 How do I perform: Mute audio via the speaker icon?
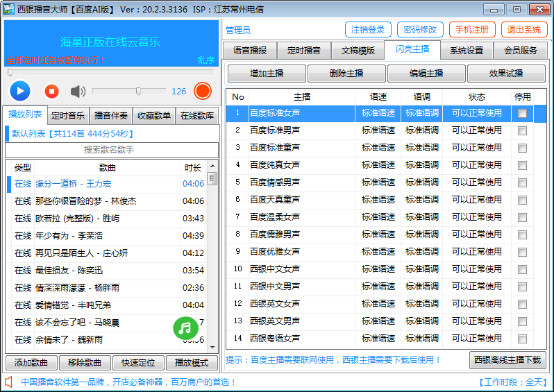[78, 92]
